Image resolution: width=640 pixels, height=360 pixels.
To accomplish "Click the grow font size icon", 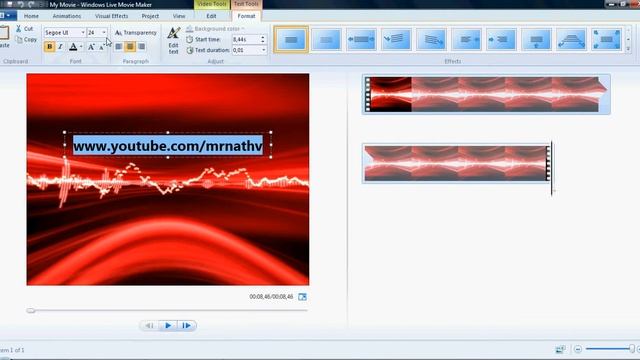I will [91, 47].
